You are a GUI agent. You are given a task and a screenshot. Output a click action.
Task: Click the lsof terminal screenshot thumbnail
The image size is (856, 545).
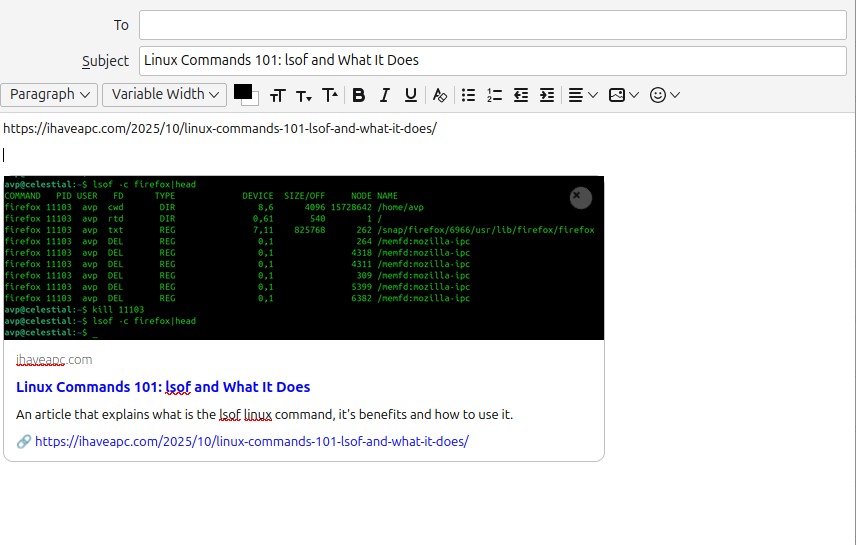point(304,258)
